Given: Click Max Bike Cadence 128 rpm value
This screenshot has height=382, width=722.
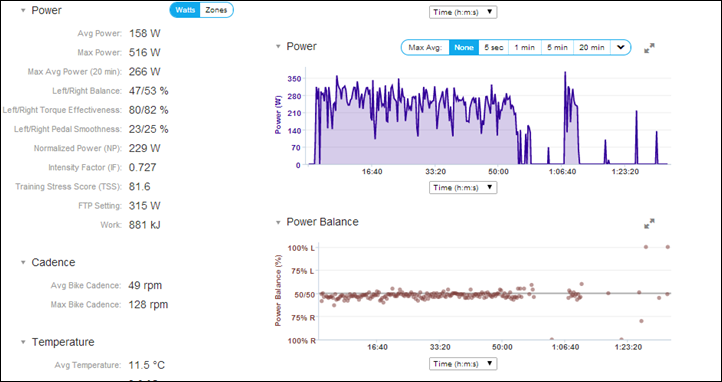Looking at the screenshot, I should [148, 305].
